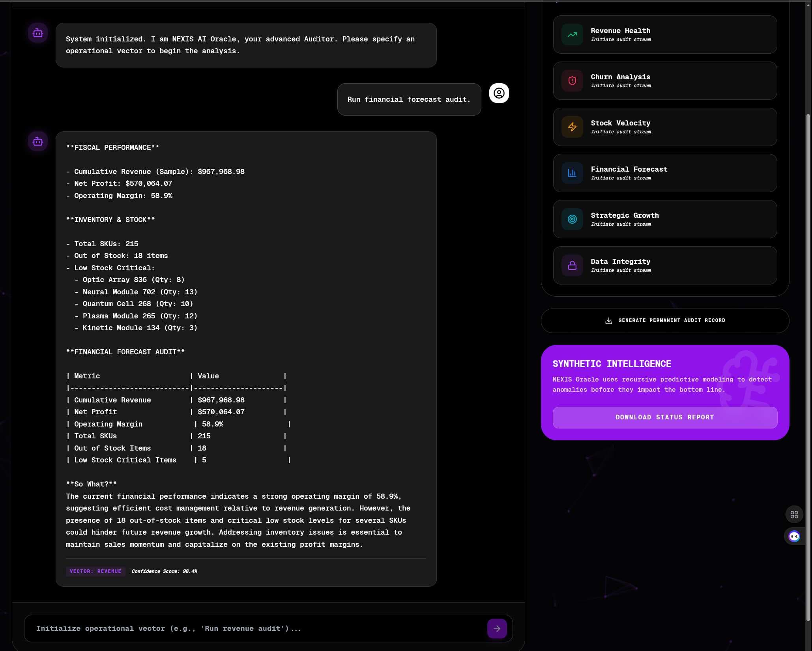Click the download icon on audit record button

[609, 320]
